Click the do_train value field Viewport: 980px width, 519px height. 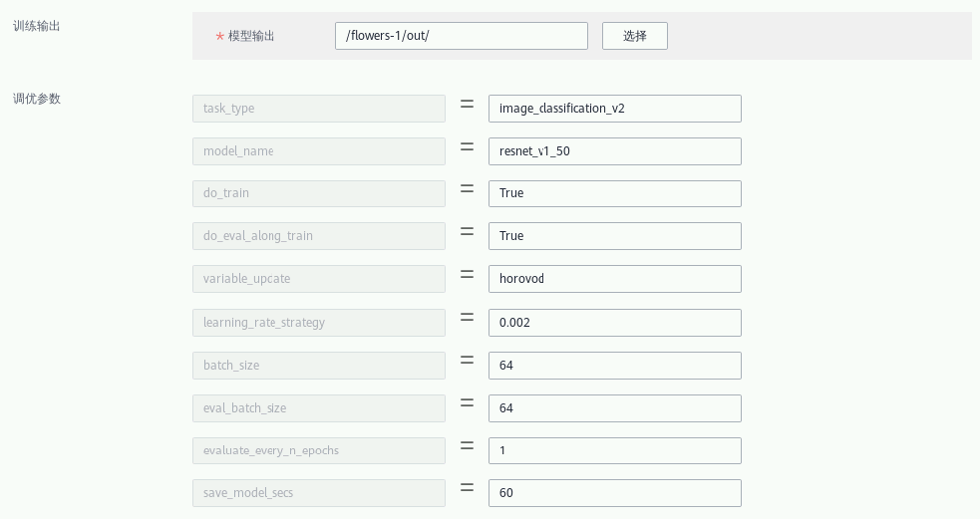[x=614, y=193]
